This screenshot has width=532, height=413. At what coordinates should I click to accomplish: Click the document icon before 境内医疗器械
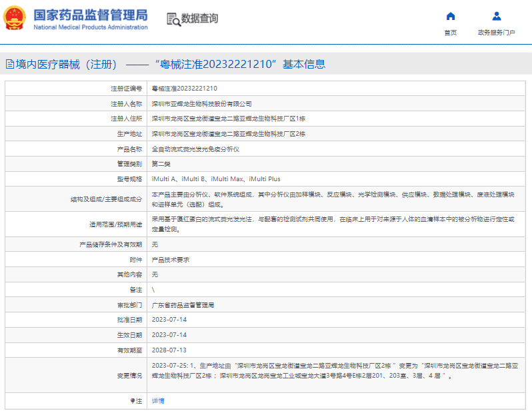click(x=10, y=64)
